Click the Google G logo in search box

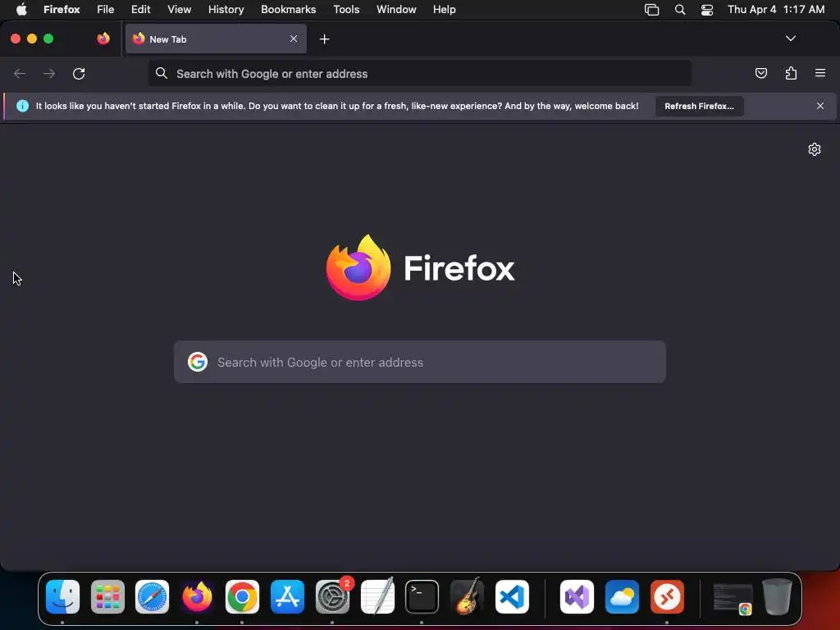[x=198, y=362]
